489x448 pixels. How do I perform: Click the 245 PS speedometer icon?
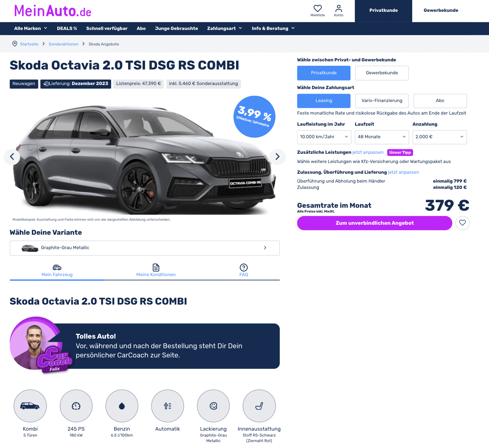(x=76, y=406)
